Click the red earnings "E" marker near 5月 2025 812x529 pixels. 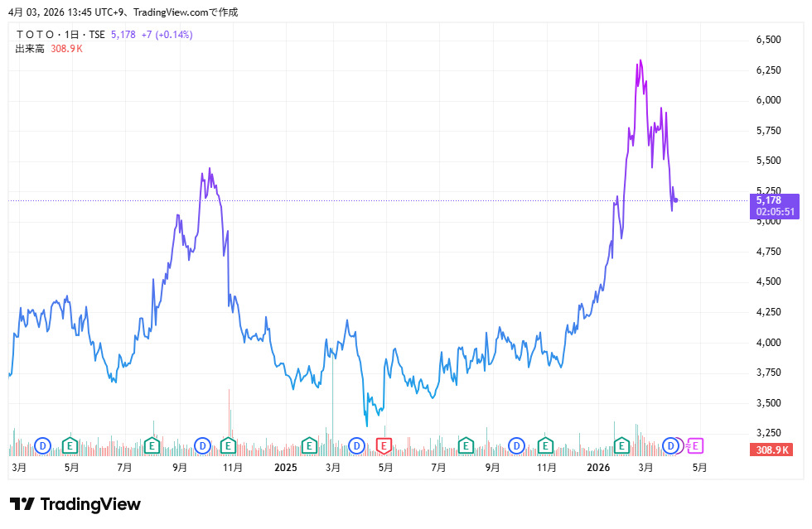pyautogui.click(x=384, y=445)
